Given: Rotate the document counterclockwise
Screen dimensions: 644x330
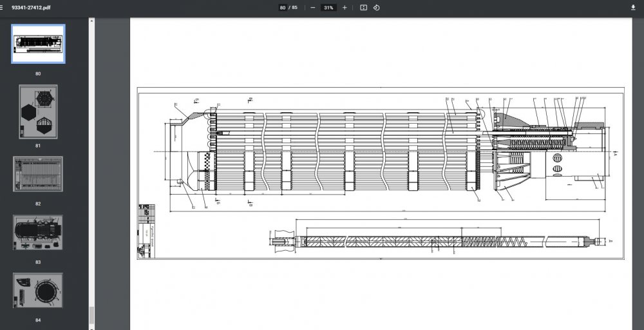Looking at the screenshot, I should pyautogui.click(x=376, y=8).
